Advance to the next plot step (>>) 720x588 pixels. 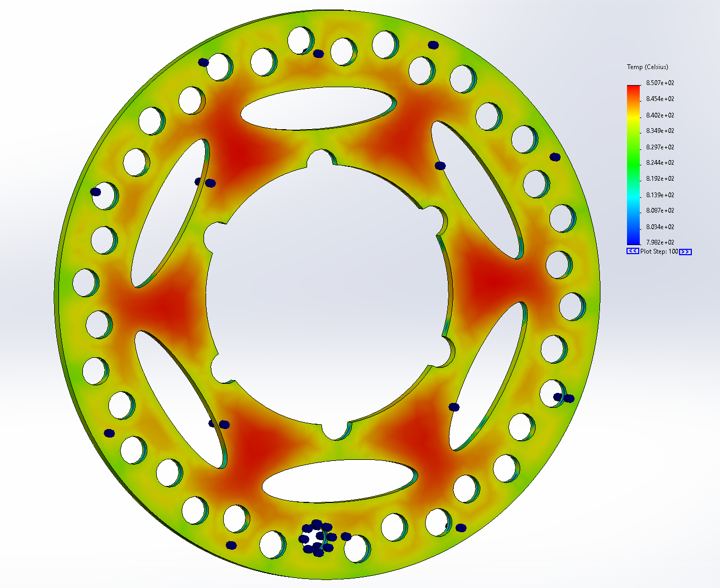coord(685,252)
